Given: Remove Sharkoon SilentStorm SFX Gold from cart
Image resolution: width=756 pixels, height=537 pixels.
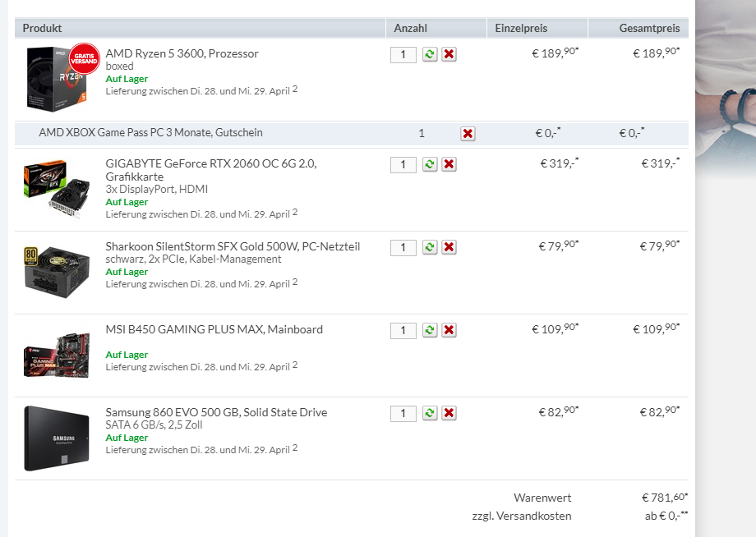Looking at the screenshot, I should click(449, 247).
